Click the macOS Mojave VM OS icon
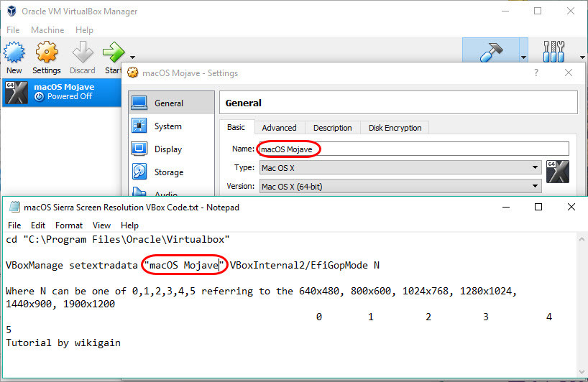This screenshot has width=588, height=382. tap(16, 93)
